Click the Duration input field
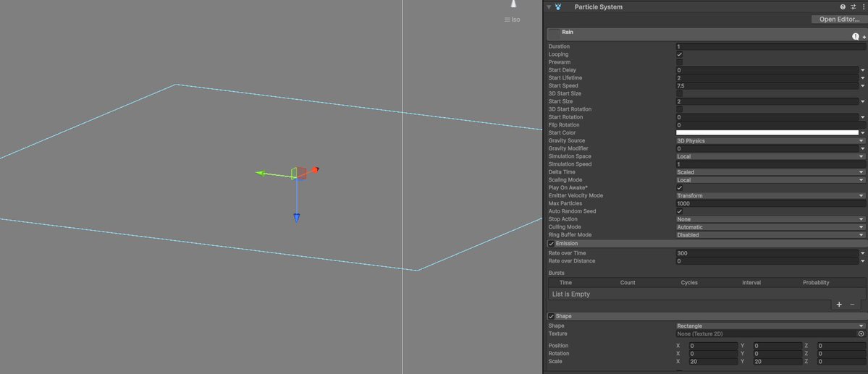 [770, 47]
